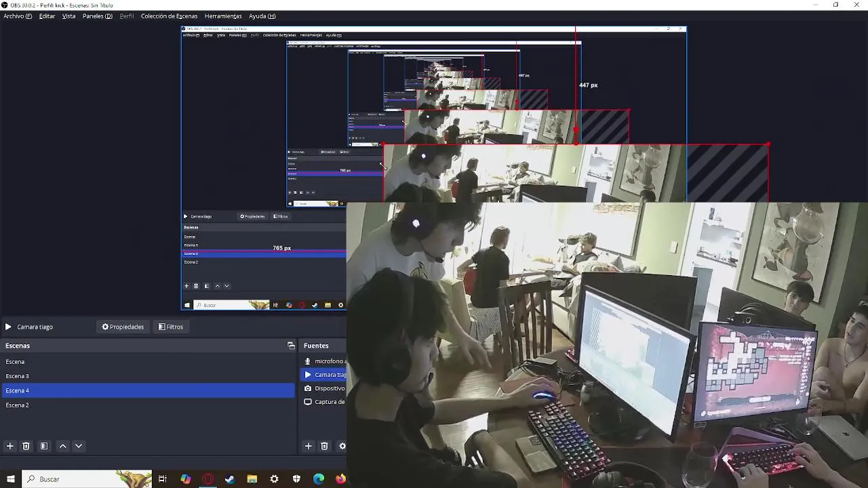
Task: Open Steam from the taskbar
Action: [230, 479]
